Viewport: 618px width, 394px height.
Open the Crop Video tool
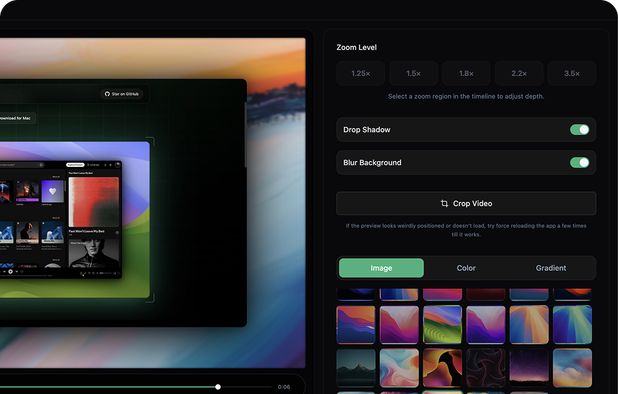[466, 203]
